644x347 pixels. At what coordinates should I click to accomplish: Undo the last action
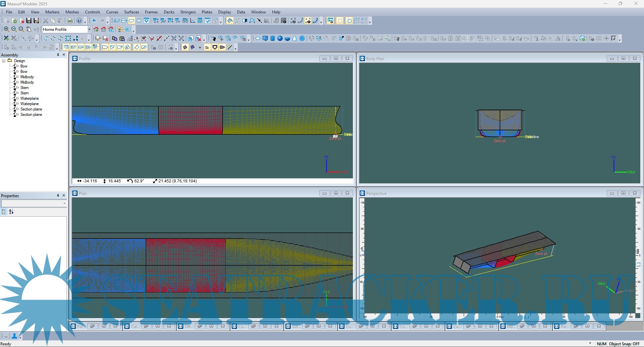(95, 21)
